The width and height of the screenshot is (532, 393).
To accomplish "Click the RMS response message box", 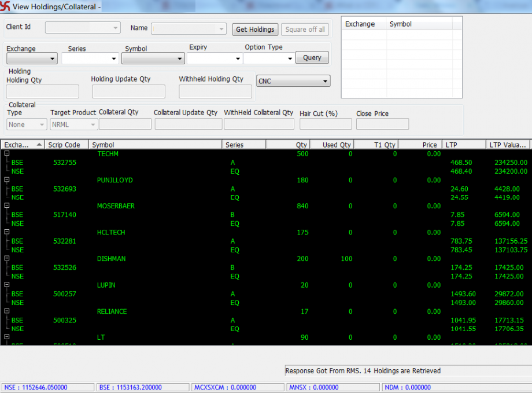I will [x=408, y=370].
